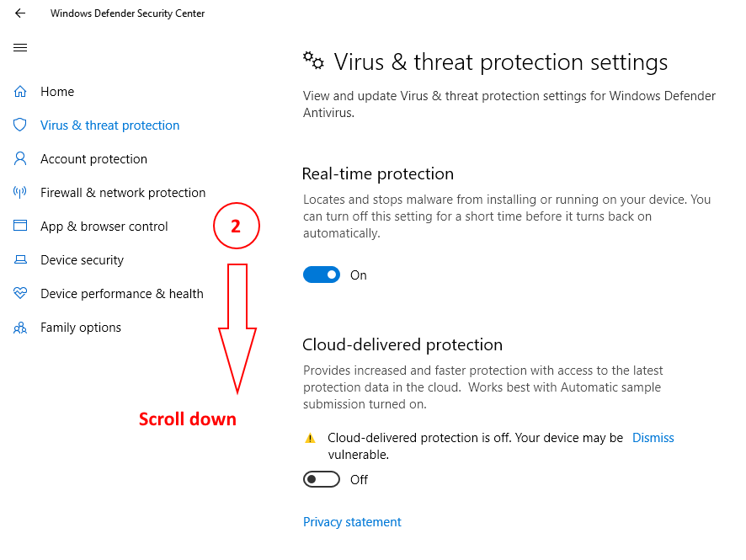Screen dimensions: 746x560
Task: Click the yellow warning triangle icon
Action: (310, 438)
